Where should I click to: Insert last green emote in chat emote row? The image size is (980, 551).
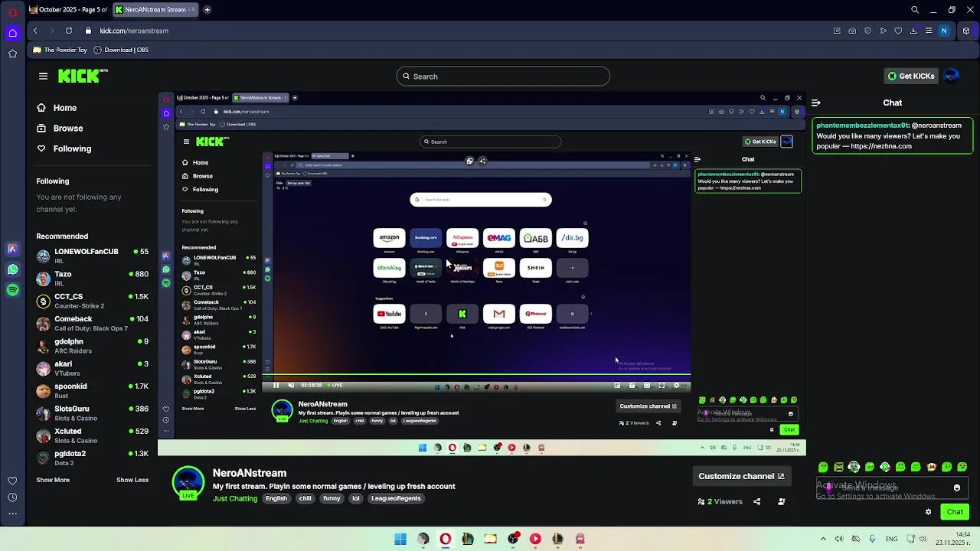tap(963, 467)
